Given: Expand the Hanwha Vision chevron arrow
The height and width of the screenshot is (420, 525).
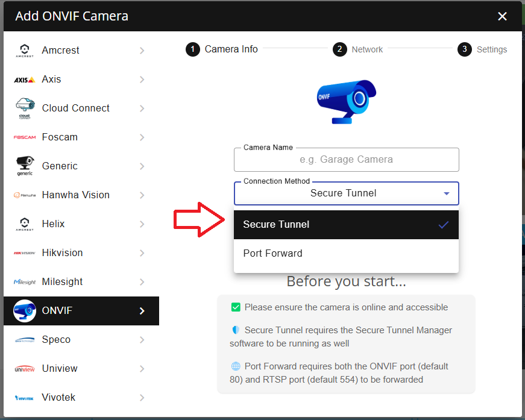Looking at the screenshot, I should 142,195.
